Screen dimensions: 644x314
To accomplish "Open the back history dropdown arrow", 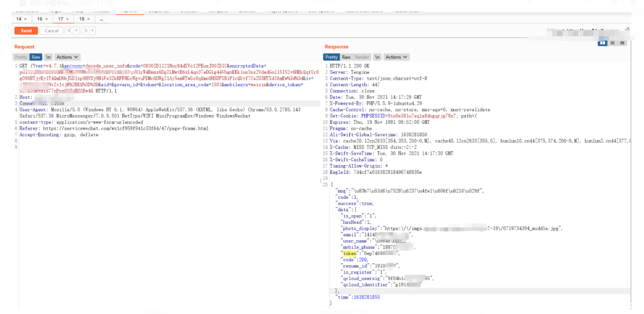I will pos(76,31).
